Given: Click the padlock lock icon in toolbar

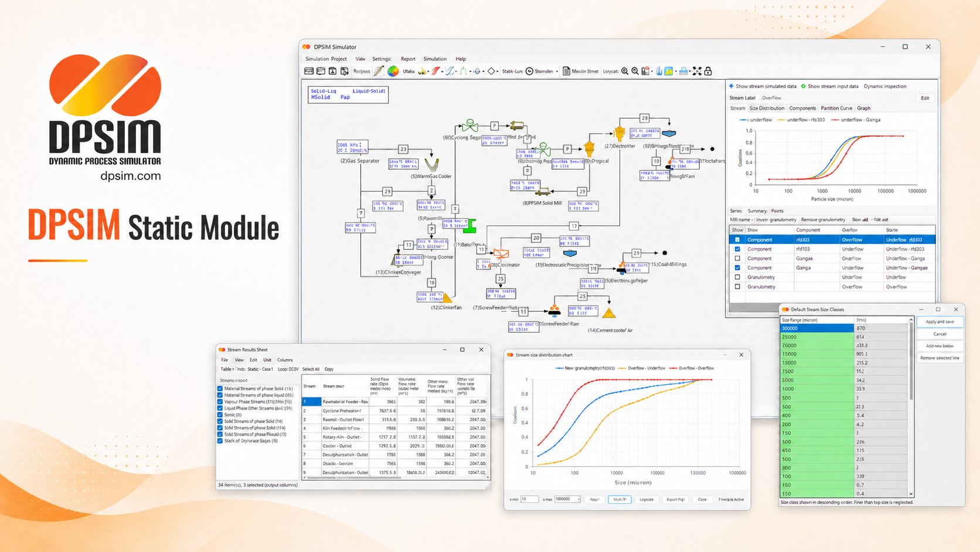Looking at the screenshot, I should [x=708, y=71].
